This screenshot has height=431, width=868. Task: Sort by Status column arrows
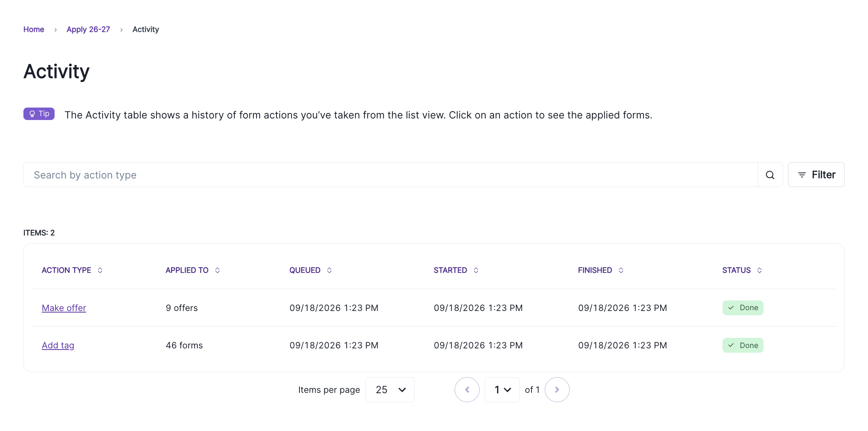point(760,270)
